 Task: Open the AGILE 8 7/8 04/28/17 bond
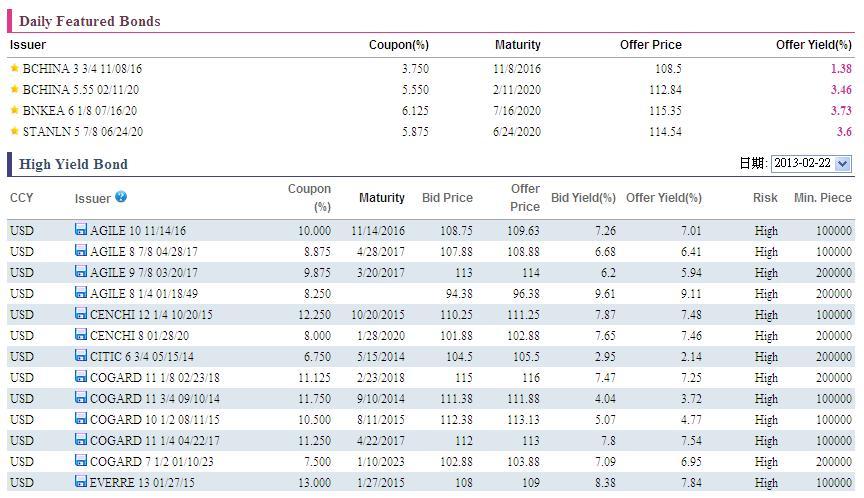click(x=143, y=252)
